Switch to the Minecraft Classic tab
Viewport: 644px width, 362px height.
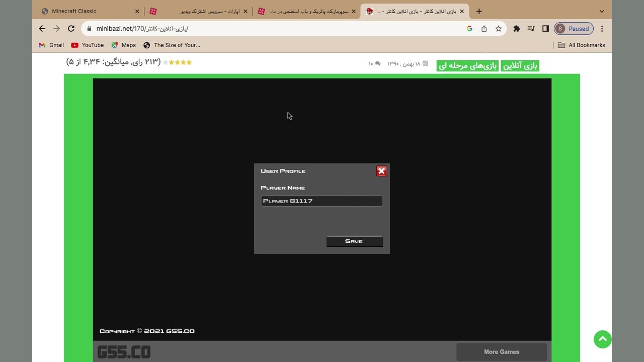[x=74, y=11]
